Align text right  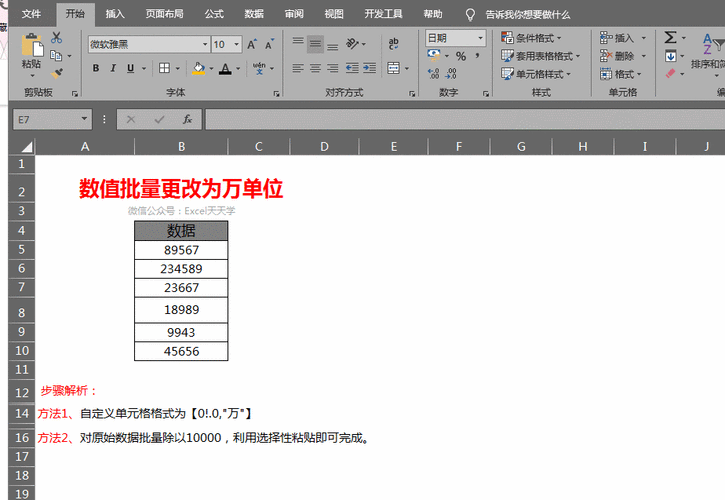pyautogui.click(x=332, y=68)
